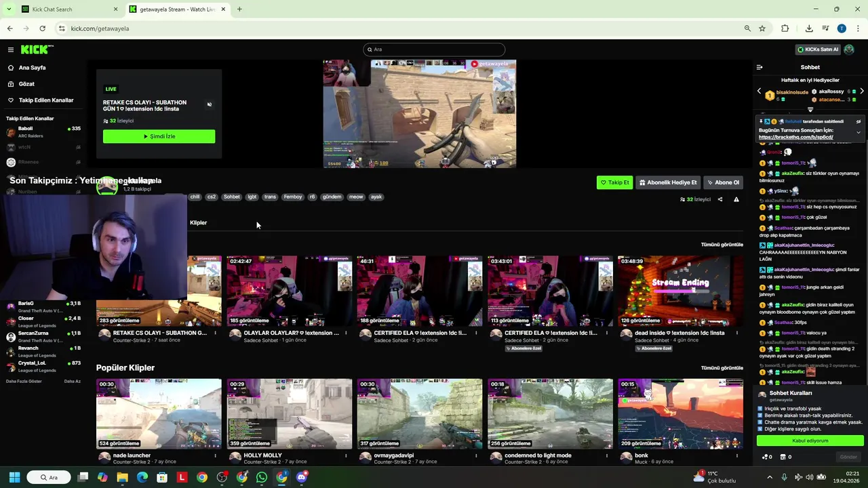Hide the pinned chat message
The width and height of the screenshot is (868, 488).
[859, 122]
